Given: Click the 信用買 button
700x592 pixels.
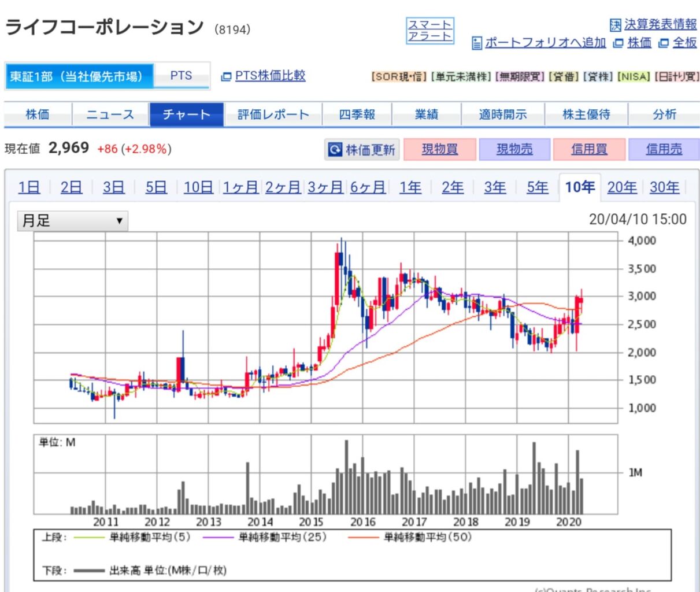Looking at the screenshot, I should coord(589,149).
